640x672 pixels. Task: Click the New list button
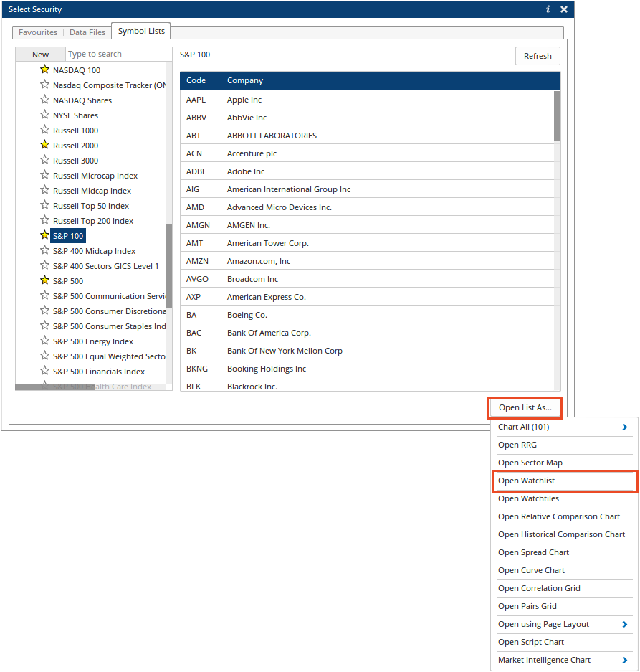click(40, 55)
